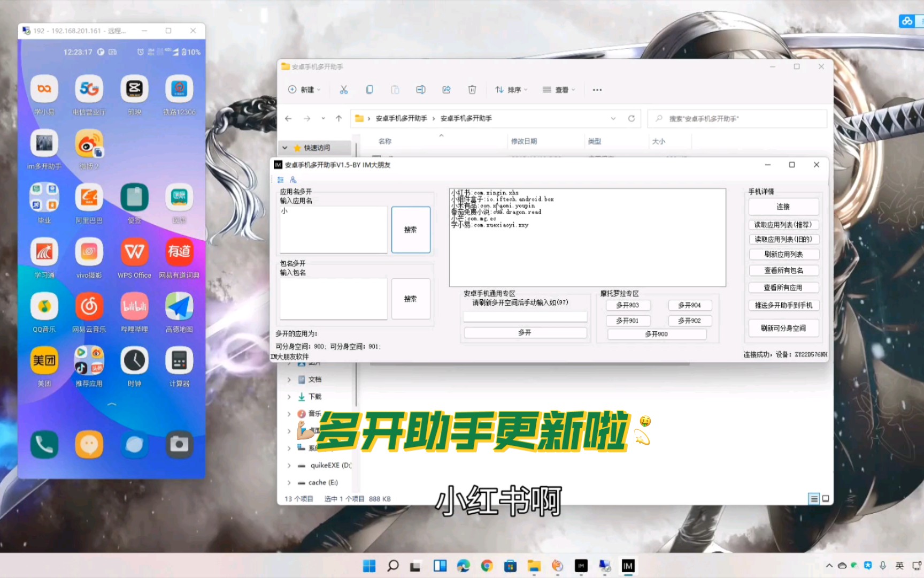Screen dimensions: 924x578
Task: Click the 输入包名 text box
Action: point(334,299)
